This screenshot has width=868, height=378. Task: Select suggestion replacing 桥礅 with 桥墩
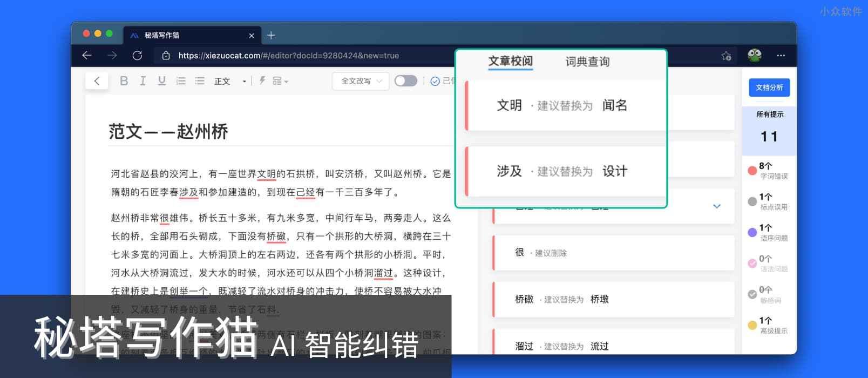tap(613, 299)
